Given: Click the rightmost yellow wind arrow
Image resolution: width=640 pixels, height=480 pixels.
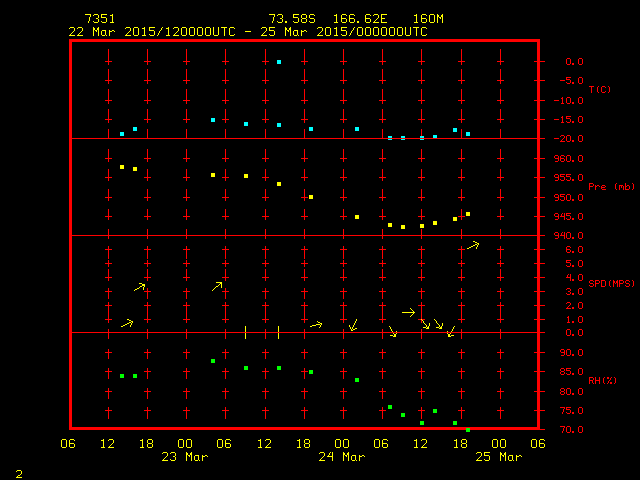Looking at the screenshot, I should pos(473,245).
